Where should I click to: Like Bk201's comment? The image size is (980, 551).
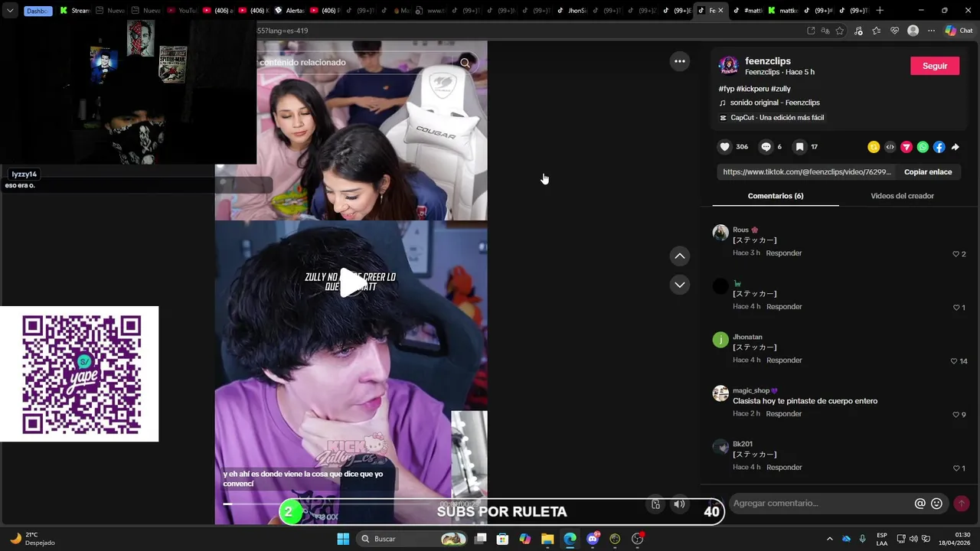[955, 468]
